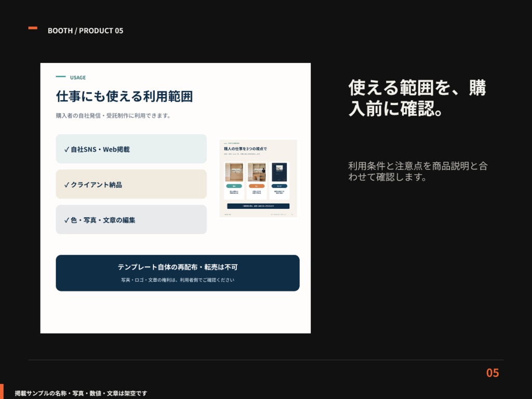Select the クライアント納品 card

[131, 184]
